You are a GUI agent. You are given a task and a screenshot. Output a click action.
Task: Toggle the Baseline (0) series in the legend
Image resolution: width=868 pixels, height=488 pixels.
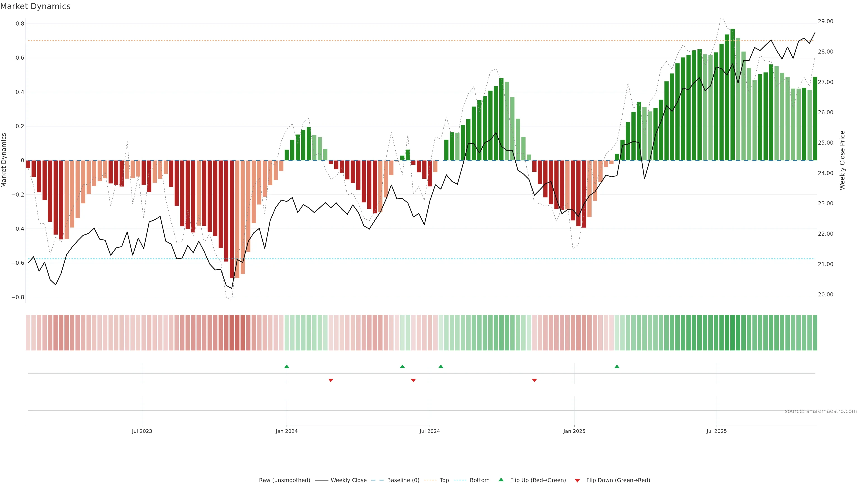click(403, 480)
